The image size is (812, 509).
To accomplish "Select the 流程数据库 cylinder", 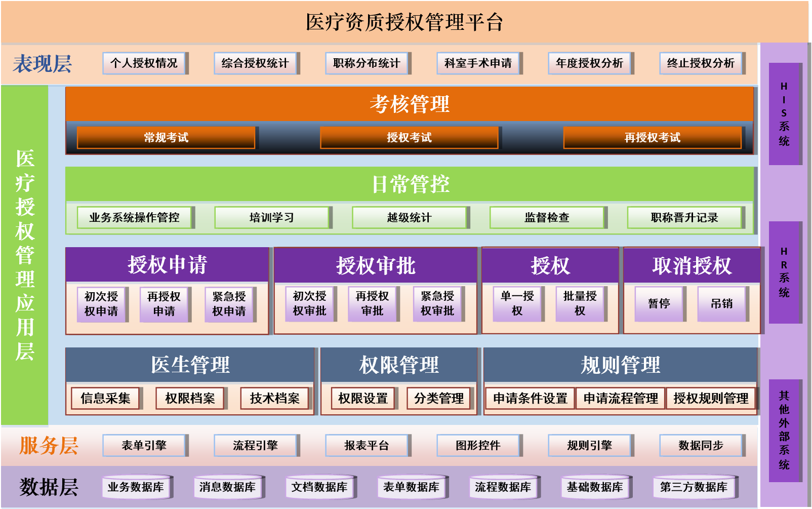I will click(503, 487).
